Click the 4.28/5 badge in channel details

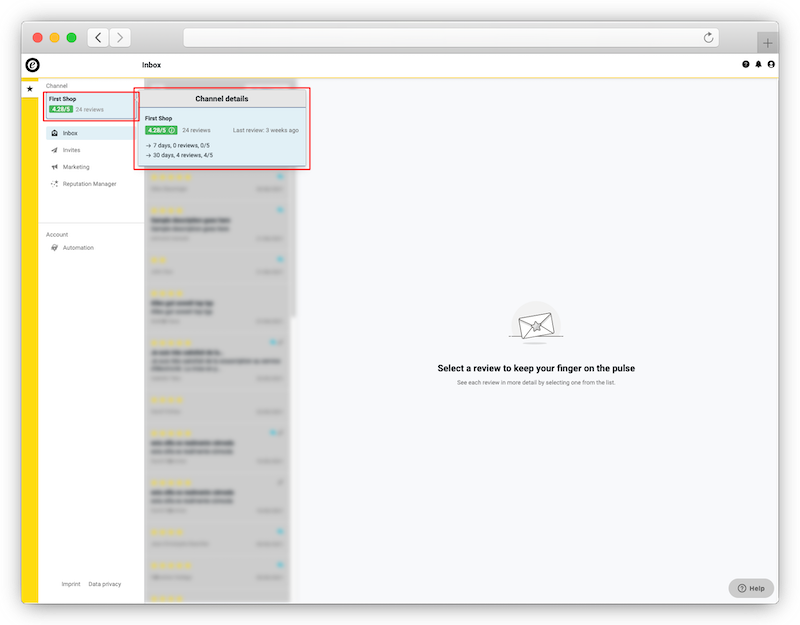coord(161,130)
